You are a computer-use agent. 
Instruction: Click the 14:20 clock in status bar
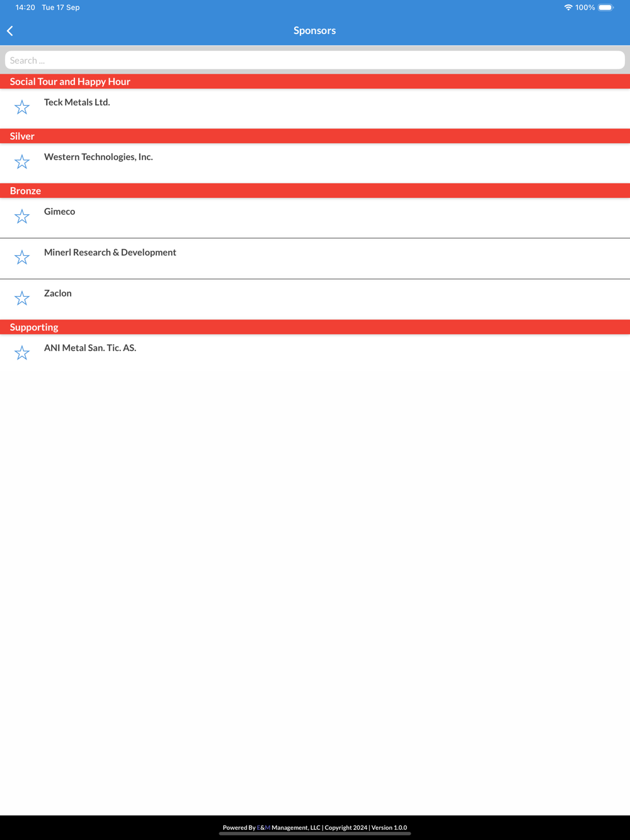[x=25, y=8]
